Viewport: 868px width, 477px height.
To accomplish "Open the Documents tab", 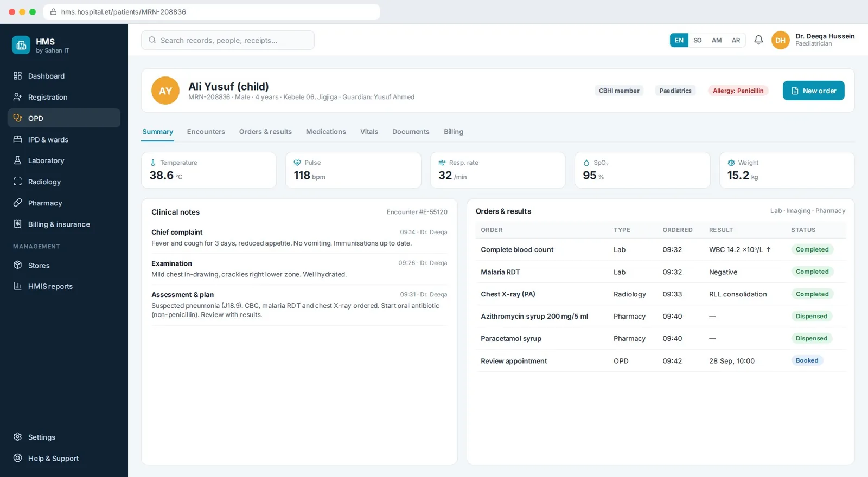I will [x=411, y=132].
